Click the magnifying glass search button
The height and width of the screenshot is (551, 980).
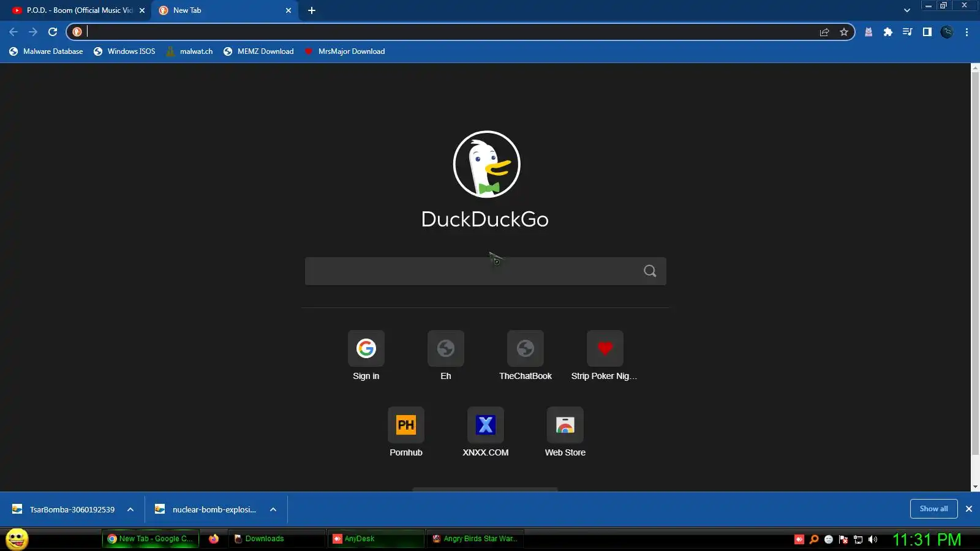pos(650,271)
